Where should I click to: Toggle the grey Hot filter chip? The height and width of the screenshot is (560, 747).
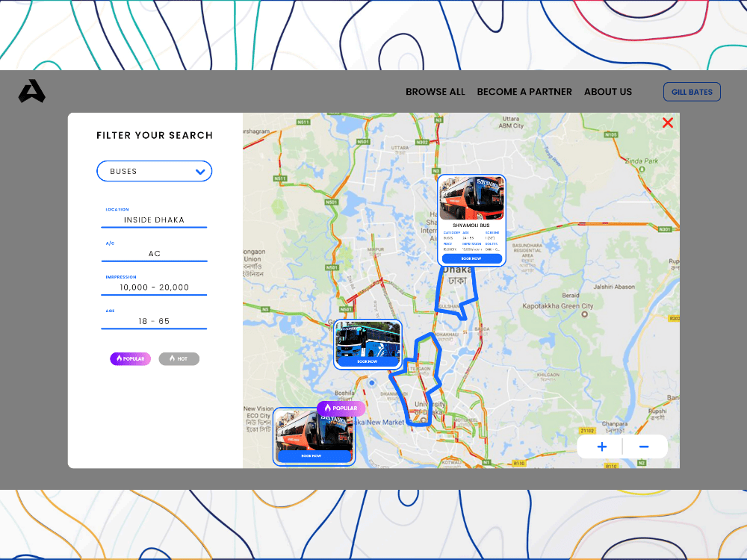179,358
